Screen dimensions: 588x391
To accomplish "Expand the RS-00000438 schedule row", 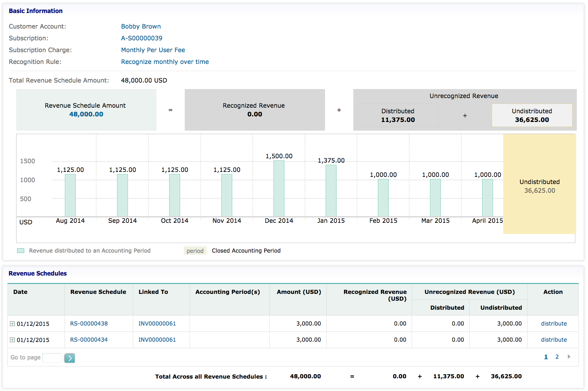I will (12, 324).
